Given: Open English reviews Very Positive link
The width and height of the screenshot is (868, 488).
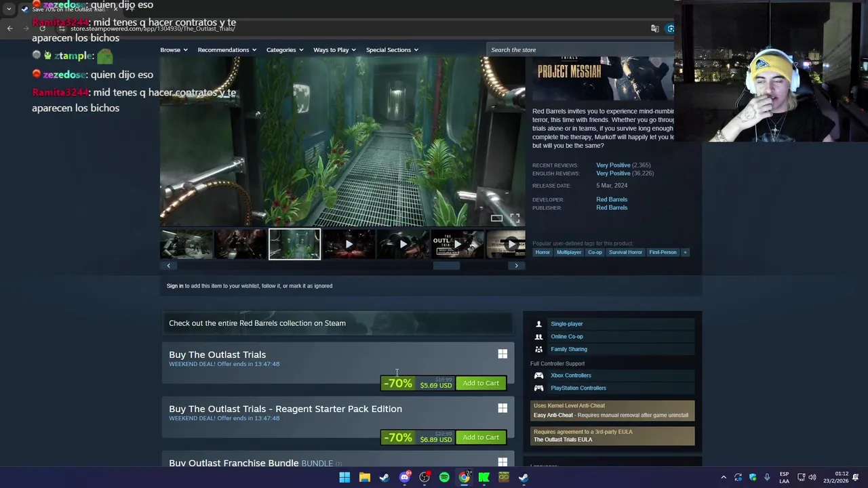Looking at the screenshot, I should pyautogui.click(x=613, y=173).
